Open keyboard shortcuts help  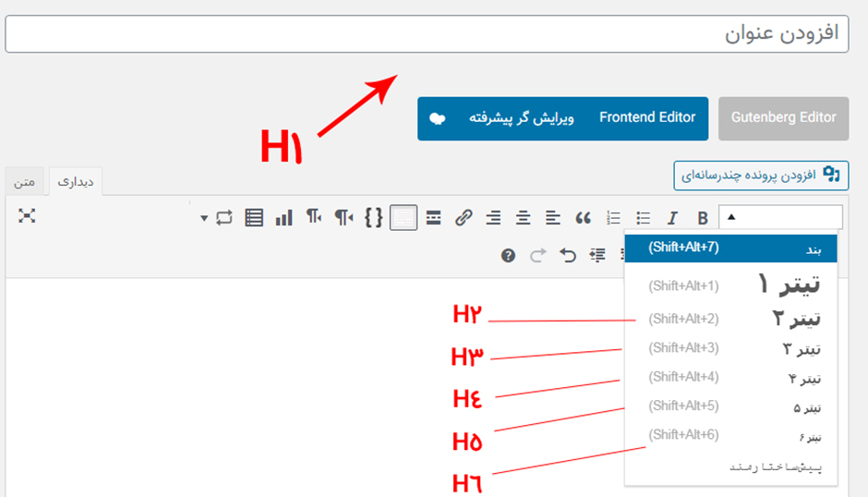click(x=508, y=255)
